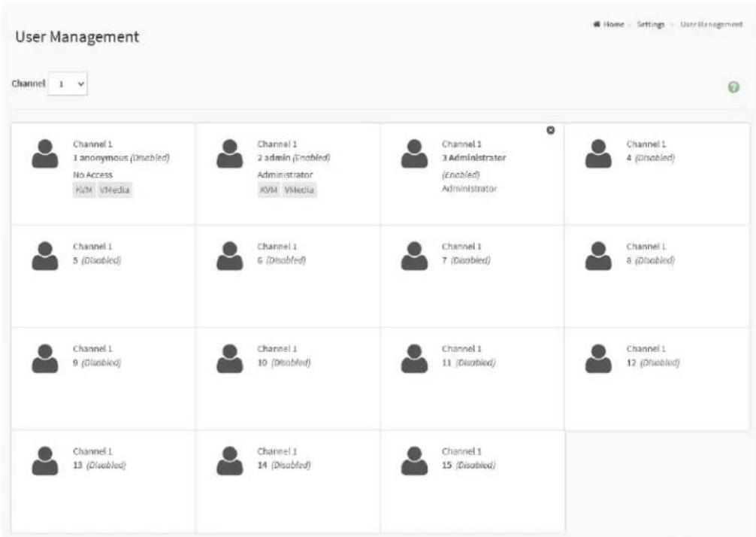
Task: Click the '2 admin (Enabled)' text
Action: coord(294,158)
